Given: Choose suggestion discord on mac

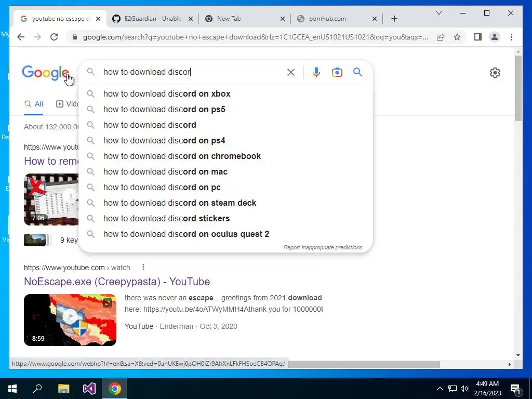Looking at the screenshot, I should (225, 171).
